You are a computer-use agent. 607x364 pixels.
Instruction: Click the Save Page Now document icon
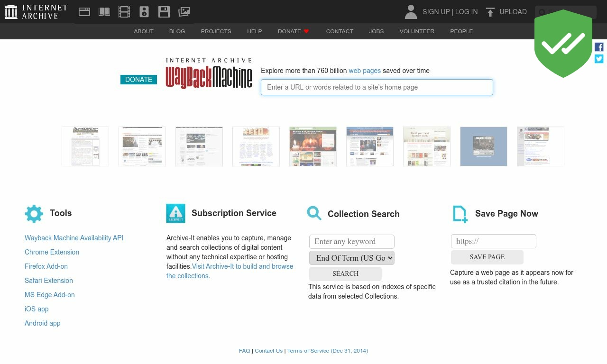point(460,214)
